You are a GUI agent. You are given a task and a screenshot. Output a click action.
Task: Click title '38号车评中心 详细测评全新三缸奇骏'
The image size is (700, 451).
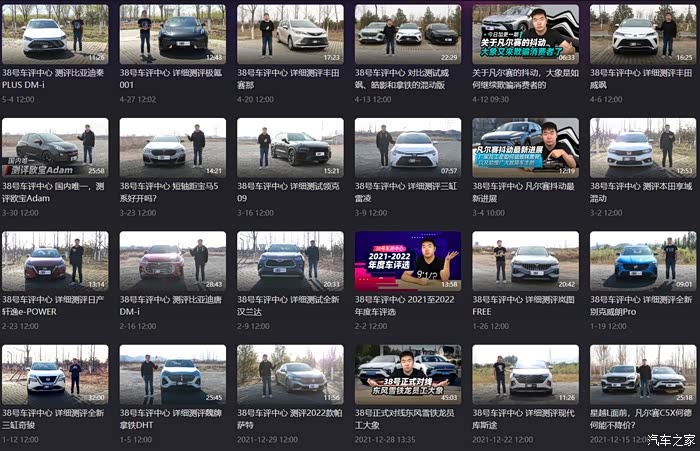pyautogui.click(x=53, y=419)
